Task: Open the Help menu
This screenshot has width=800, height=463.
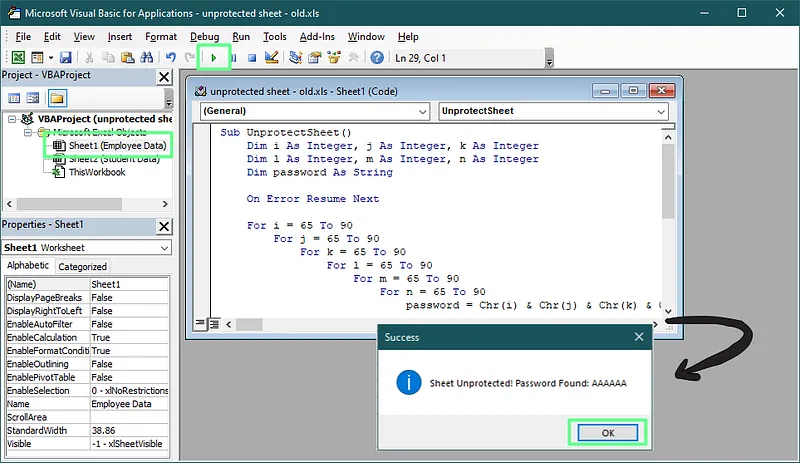Action: pyautogui.click(x=408, y=37)
